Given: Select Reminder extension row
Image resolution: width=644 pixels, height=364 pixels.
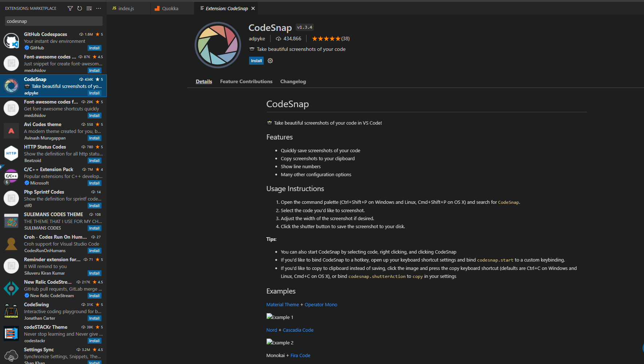Looking at the screenshot, I should coord(53,266).
